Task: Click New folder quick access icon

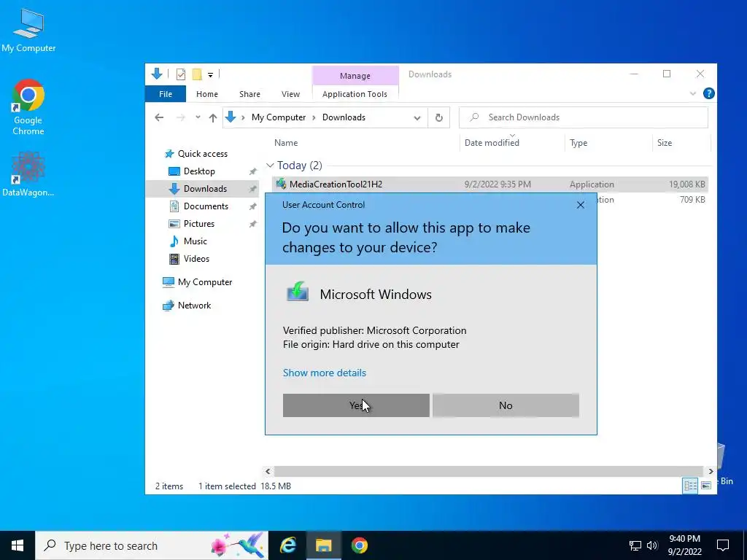Action: pyautogui.click(x=197, y=74)
